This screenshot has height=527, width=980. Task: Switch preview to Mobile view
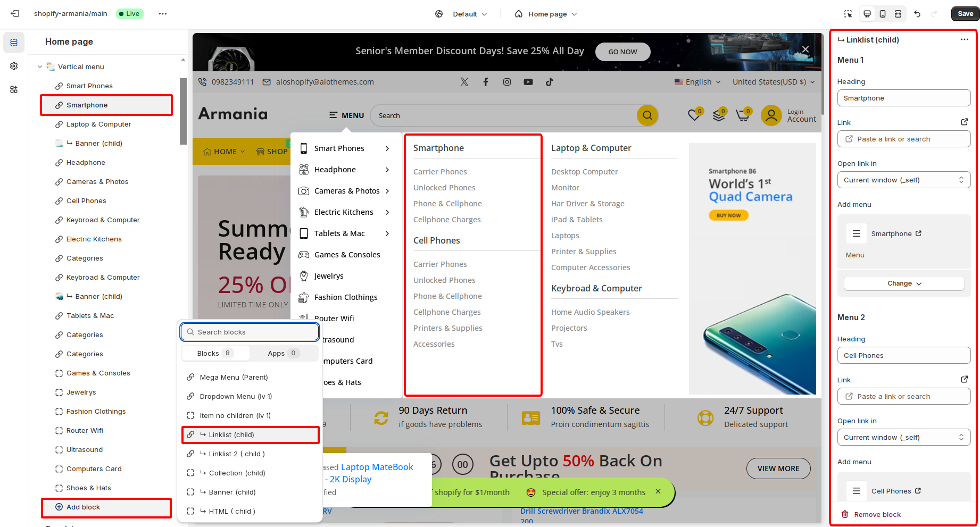[883, 14]
